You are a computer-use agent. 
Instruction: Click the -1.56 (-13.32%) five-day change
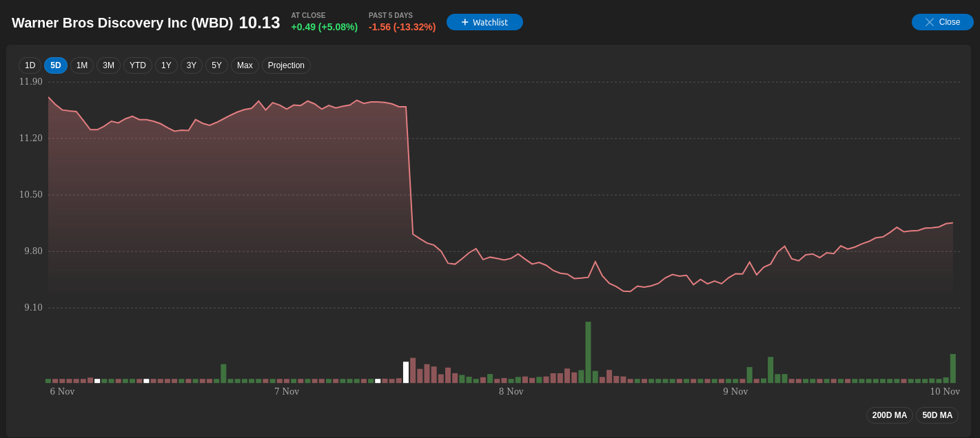point(402,27)
